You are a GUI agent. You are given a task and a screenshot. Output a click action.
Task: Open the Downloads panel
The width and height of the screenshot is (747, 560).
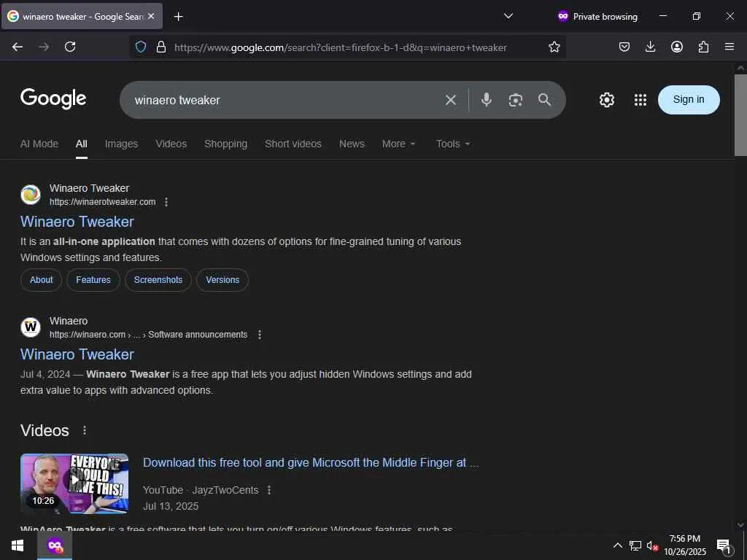pyautogui.click(x=650, y=47)
